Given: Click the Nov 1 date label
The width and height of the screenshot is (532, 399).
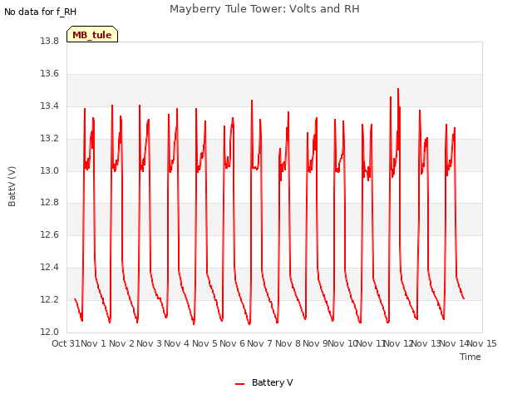Looking at the screenshot, I should pyautogui.click(x=94, y=343).
